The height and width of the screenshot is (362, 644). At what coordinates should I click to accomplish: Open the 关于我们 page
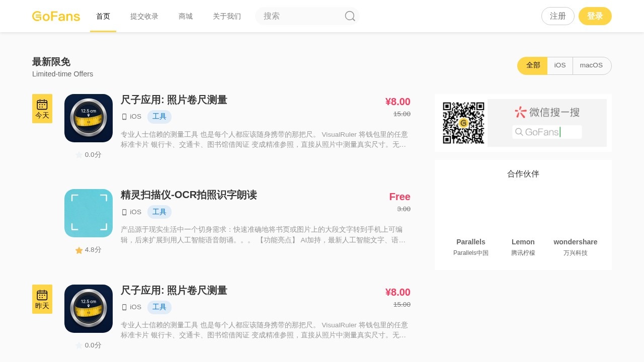pos(227,16)
